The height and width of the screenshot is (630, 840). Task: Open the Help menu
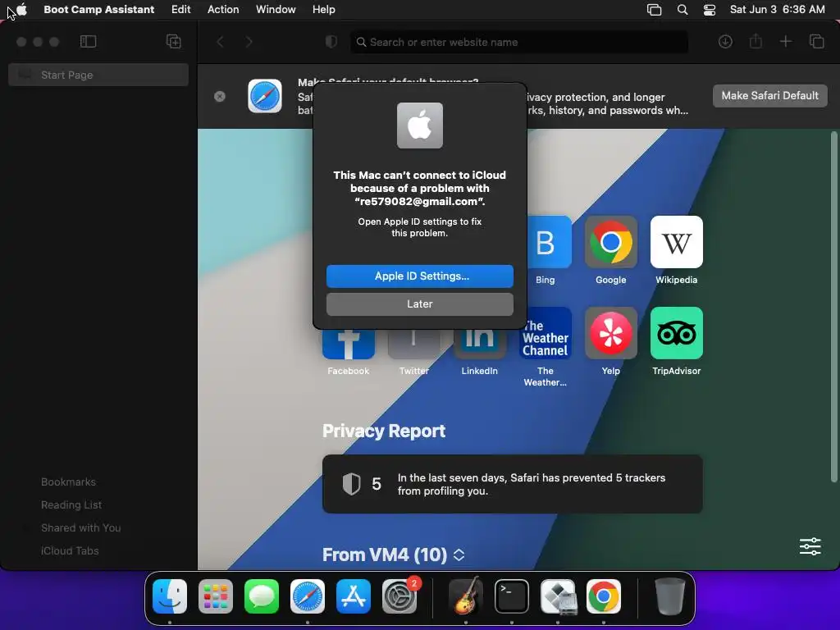tap(323, 10)
